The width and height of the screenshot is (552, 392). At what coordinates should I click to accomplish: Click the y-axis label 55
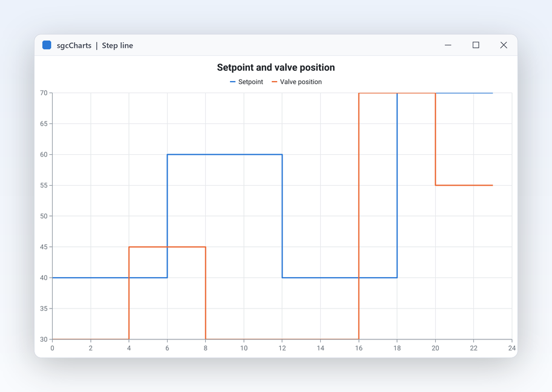(x=44, y=186)
